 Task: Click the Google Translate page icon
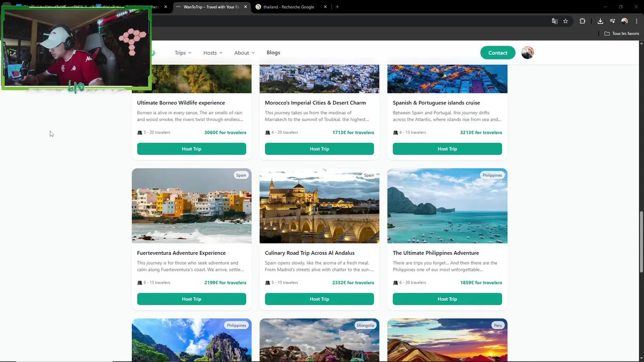point(554,21)
